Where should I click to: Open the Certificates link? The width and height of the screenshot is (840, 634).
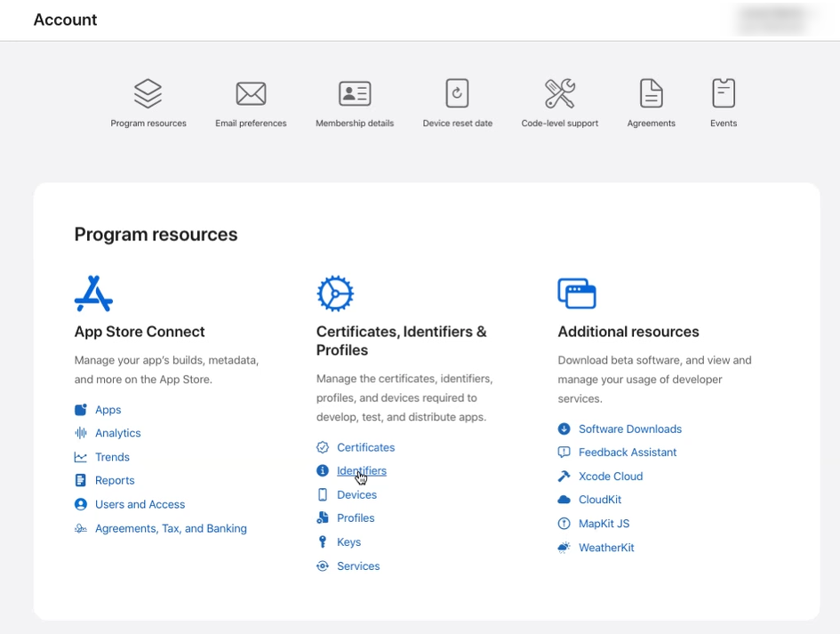[366, 447]
